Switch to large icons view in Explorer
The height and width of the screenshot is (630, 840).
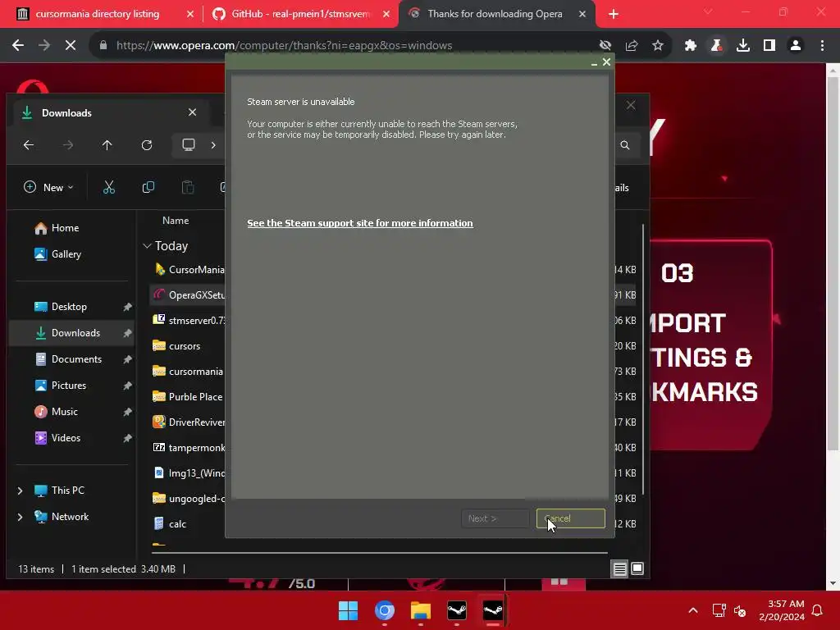(637, 569)
